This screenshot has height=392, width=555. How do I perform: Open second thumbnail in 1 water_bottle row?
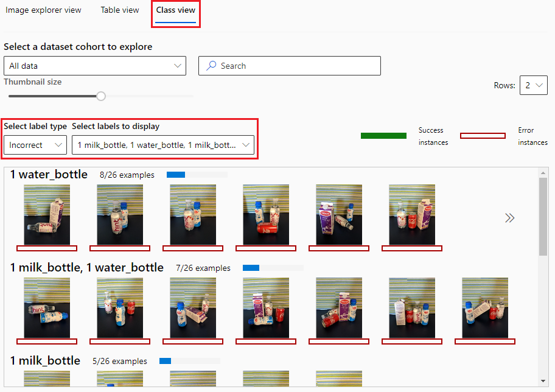(x=120, y=215)
